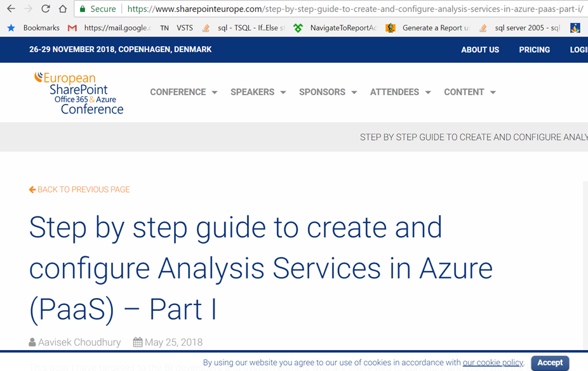Screen dimensions: 588x371
Task: Reload the page with refresh icon
Action: (45, 9)
